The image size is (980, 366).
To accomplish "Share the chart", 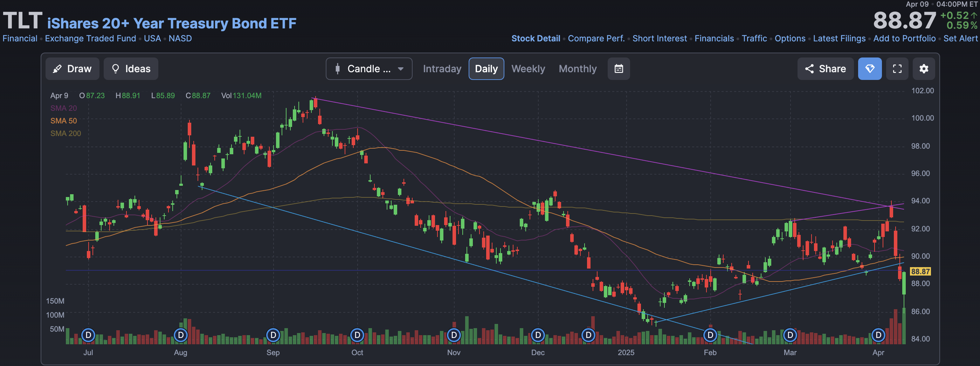I will coord(825,69).
